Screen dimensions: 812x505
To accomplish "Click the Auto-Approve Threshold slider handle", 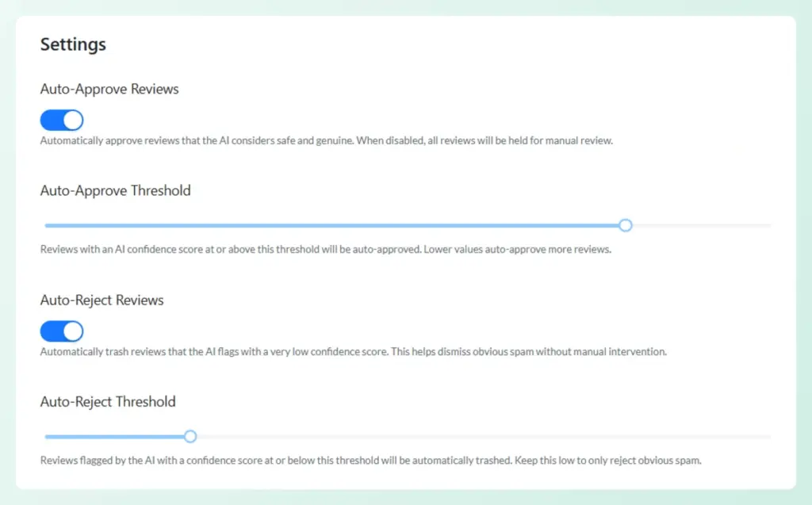I will point(626,225).
